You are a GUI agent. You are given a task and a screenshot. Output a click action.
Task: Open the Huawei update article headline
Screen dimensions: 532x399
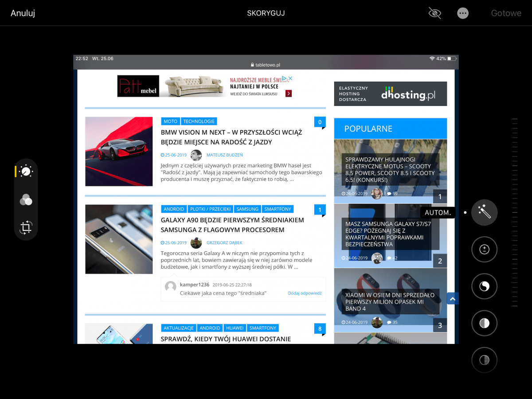point(226,339)
